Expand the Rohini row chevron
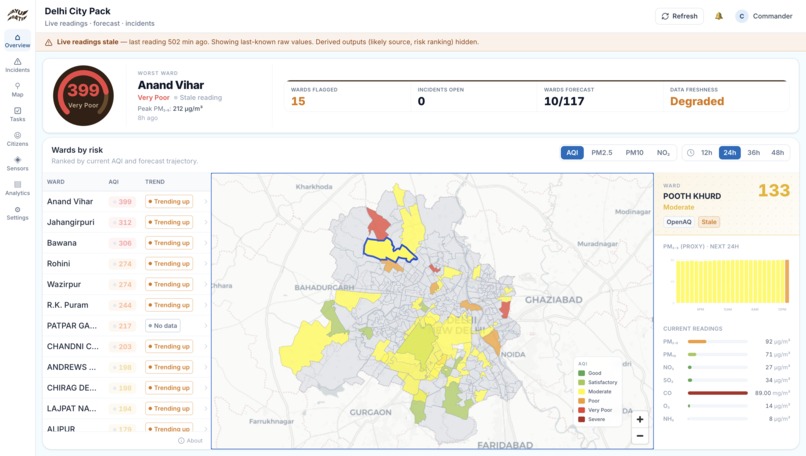This screenshot has height=456, width=806. pos(206,264)
